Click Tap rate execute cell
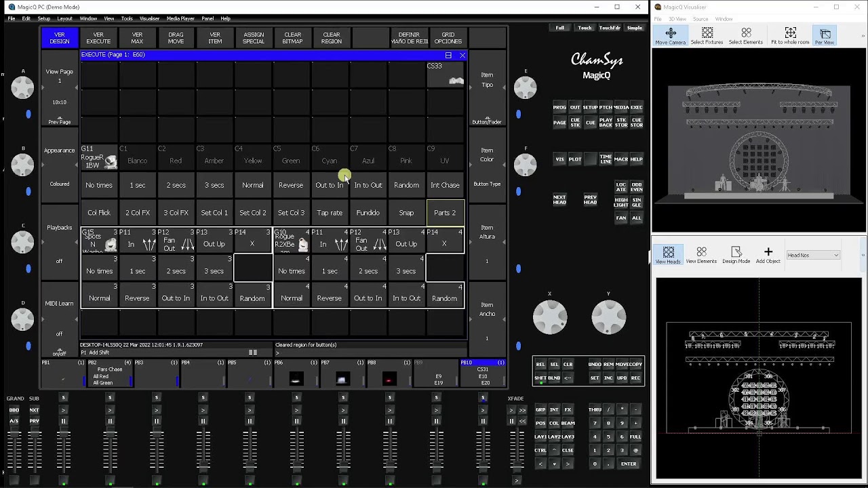The height and width of the screenshot is (488, 868). click(330, 213)
